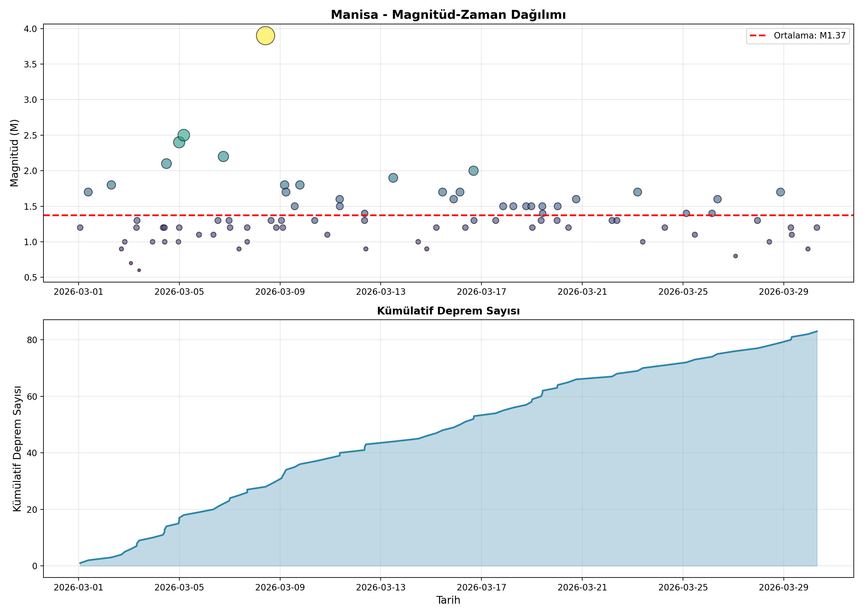Select the teal M2.4 earthquake point
The width and height of the screenshot is (863, 616).
(x=179, y=142)
